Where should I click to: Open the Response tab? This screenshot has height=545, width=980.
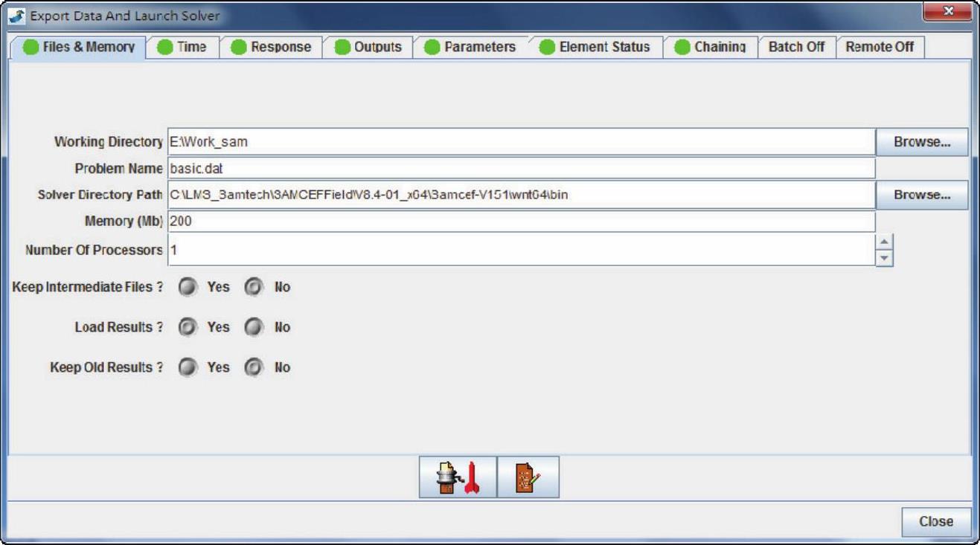click(x=271, y=47)
